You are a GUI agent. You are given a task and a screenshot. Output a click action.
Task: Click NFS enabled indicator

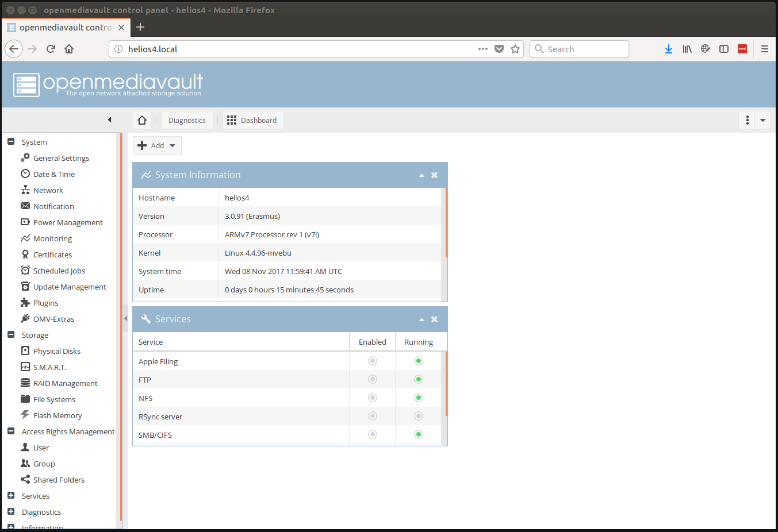coord(373,398)
